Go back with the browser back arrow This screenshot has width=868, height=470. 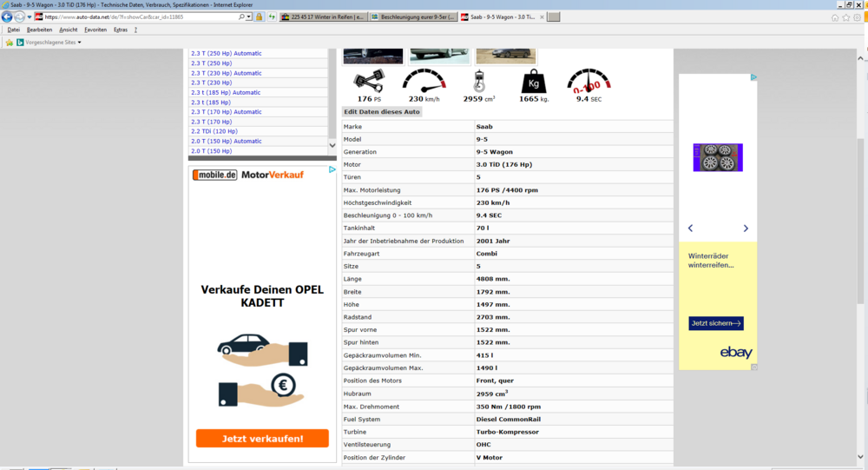click(7, 17)
